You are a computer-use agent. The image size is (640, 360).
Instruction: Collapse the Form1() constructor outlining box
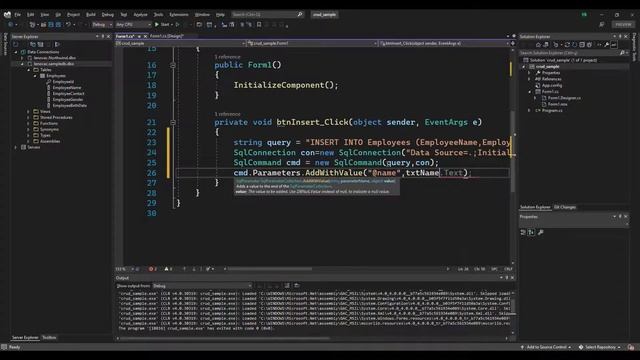[x=173, y=65]
